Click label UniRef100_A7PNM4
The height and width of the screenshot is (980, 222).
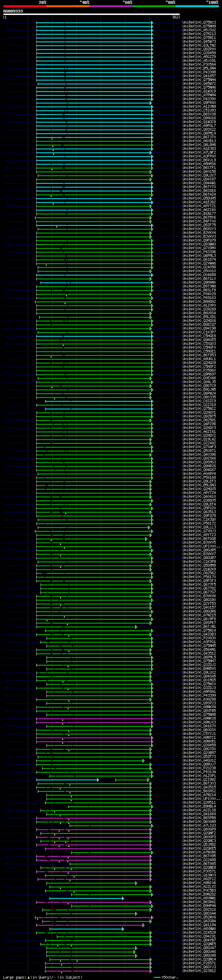tap(199, 95)
